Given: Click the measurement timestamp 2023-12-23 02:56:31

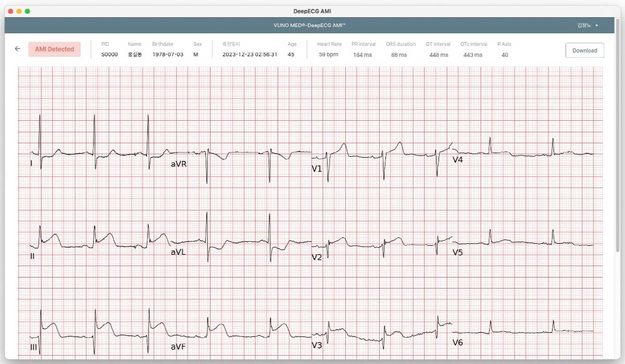Looking at the screenshot, I should pos(249,55).
